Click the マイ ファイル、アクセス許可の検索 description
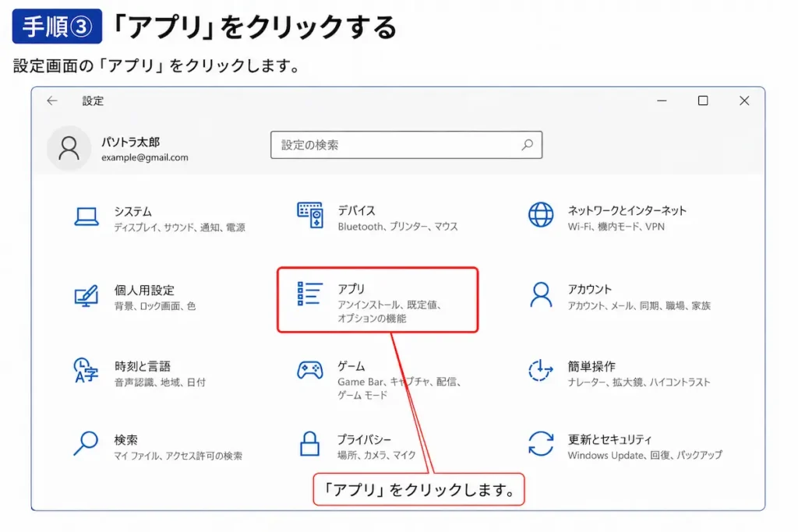This screenshot has width=798, height=532. (x=178, y=456)
